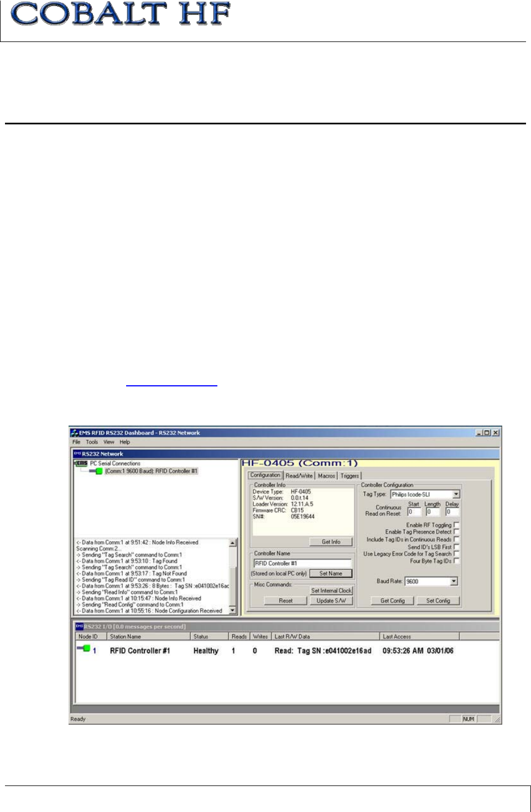This screenshot has height=812, width=531.
Task: Click log line 'Node Configuration Received'
Action: click(x=149, y=611)
